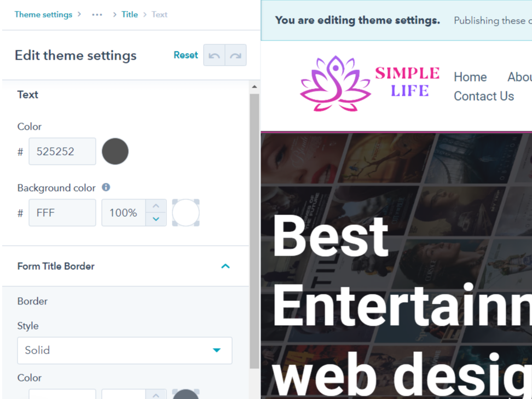The image size is (532, 399).
Task: Open the dark gray text color swatch
Action: tap(115, 151)
